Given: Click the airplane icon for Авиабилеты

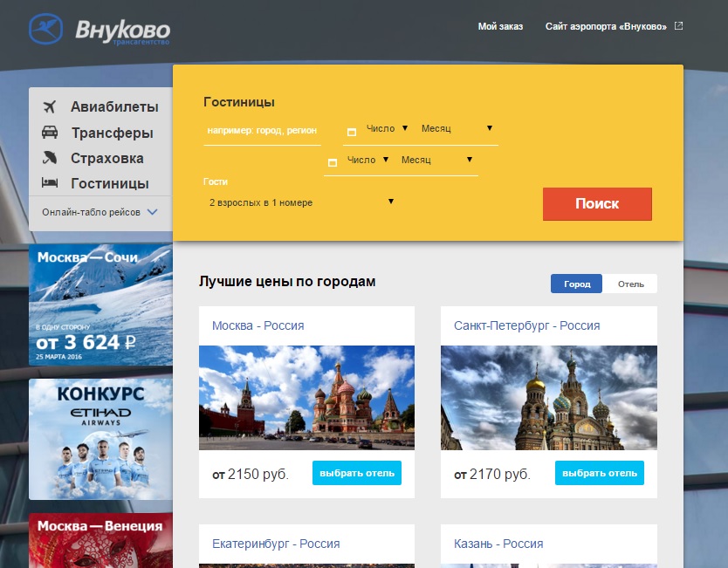Looking at the screenshot, I should point(50,107).
